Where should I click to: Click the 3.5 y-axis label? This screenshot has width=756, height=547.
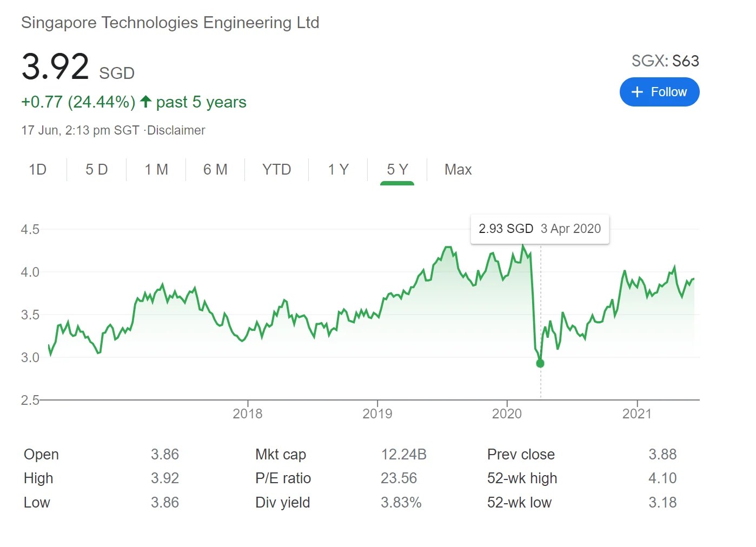[30, 315]
